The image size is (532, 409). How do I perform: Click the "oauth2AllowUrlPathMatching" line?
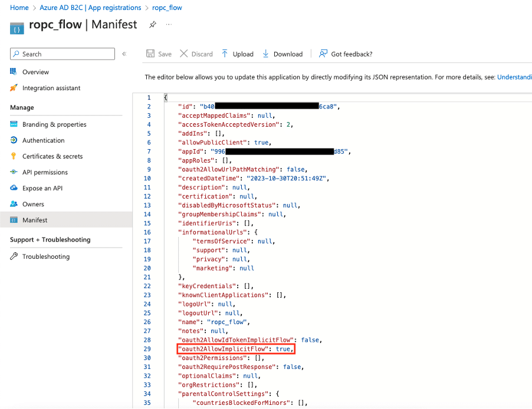243,169
